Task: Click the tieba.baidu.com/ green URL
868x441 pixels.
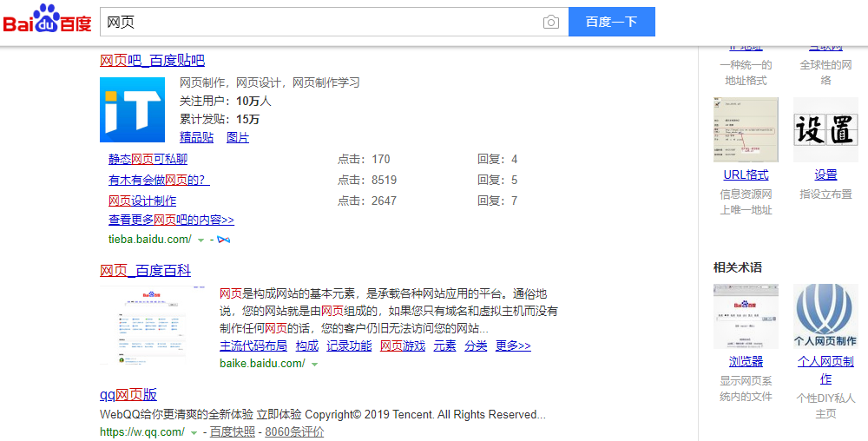Action: point(150,239)
